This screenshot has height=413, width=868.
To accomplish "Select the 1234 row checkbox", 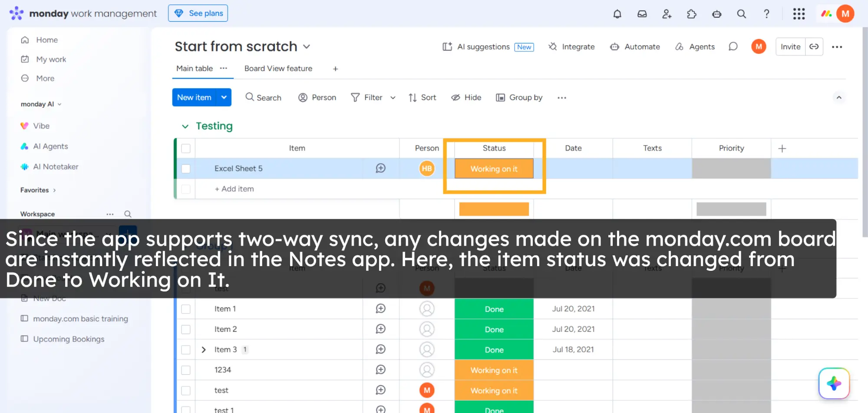I will (186, 370).
